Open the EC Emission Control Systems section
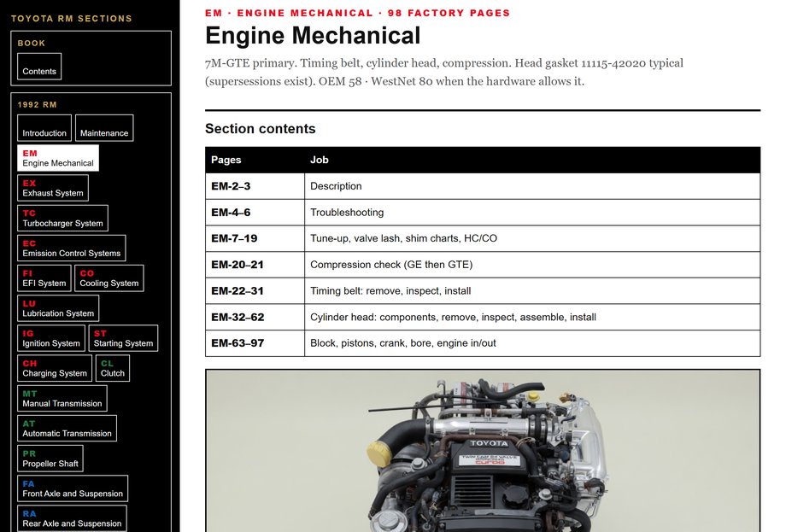Viewport: 786px width, 532px height. pyautogui.click(x=71, y=248)
